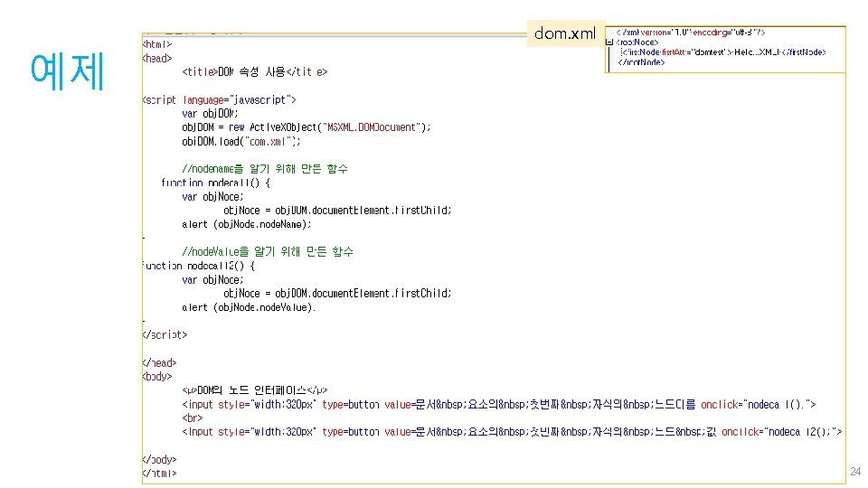Select the closing </script> tag line
This screenshot has width=868, height=488.
pos(165,334)
